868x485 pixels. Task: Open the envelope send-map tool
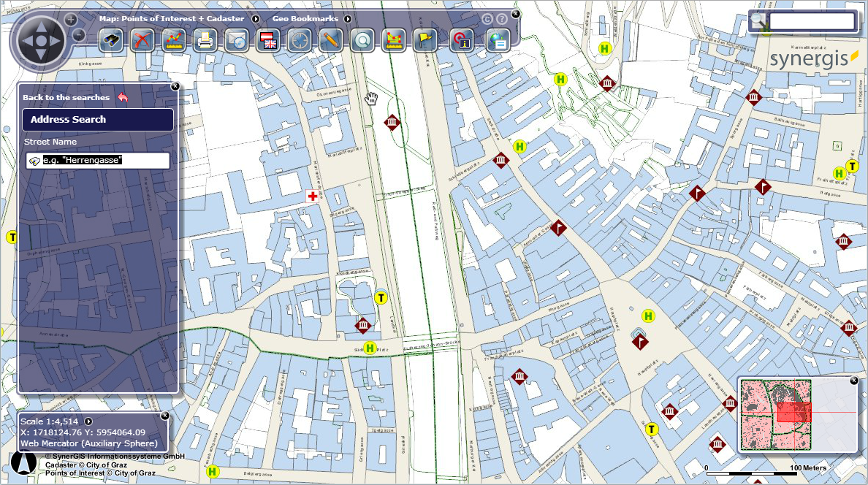[x=235, y=40]
